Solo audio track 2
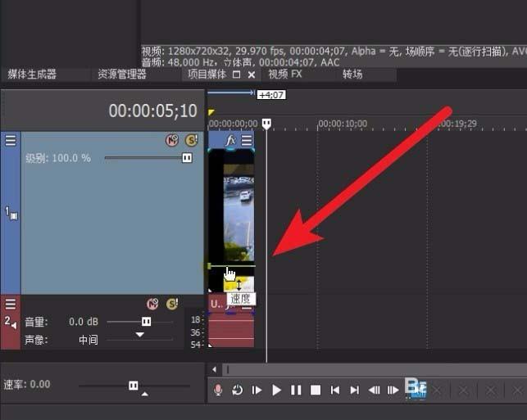The width and height of the screenshot is (527, 420). click(x=171, y=304)
